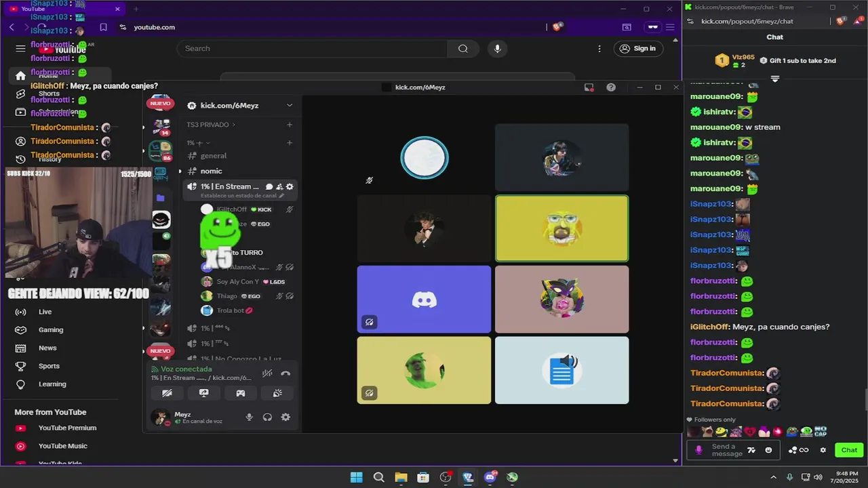Image resolution: width=868 pixels, height=488 pixels.
Task: Toggle Discord camera button
Action: tap(167, 393)
